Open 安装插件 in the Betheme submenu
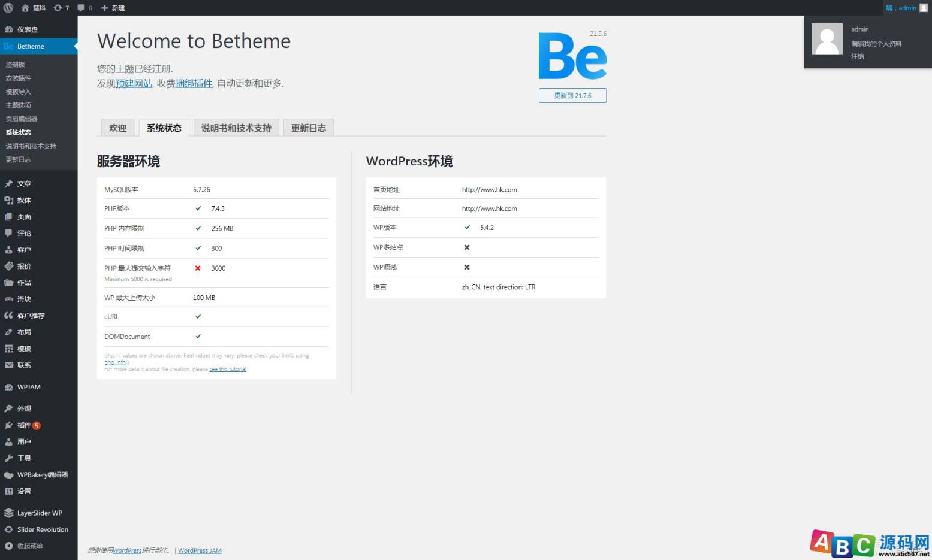 19,78
